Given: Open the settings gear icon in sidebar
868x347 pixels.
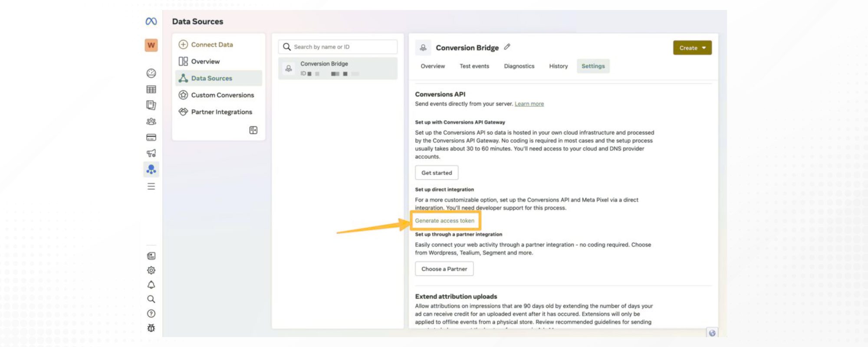Looking at the screenshot, I should click(x=151, y=270).
